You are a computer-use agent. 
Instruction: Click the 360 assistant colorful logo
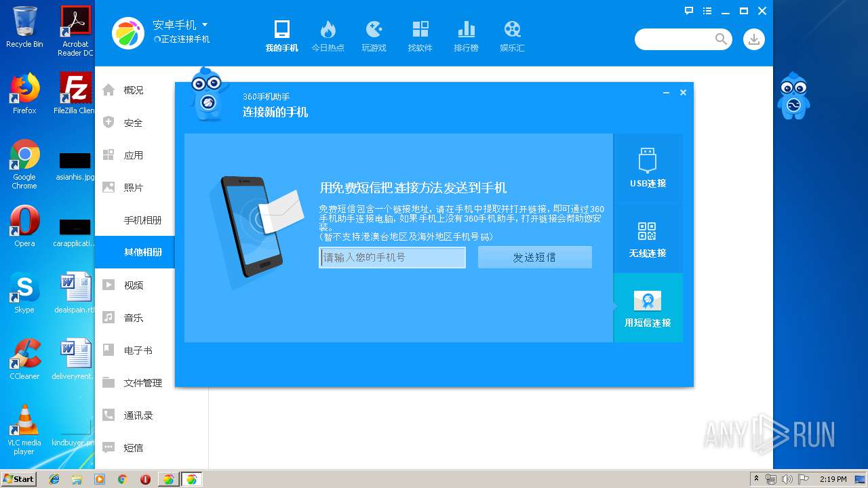(128, 33)
